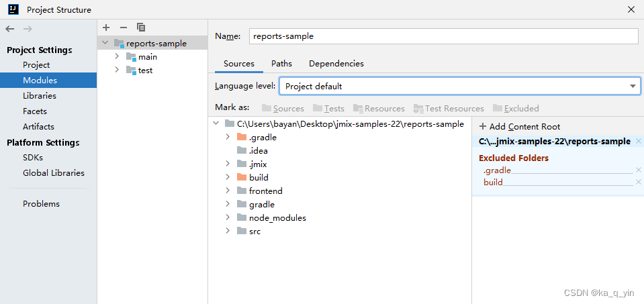Expand the node_modules folder
The height and width of the screenshot is (304, 644).
(228, 218)
